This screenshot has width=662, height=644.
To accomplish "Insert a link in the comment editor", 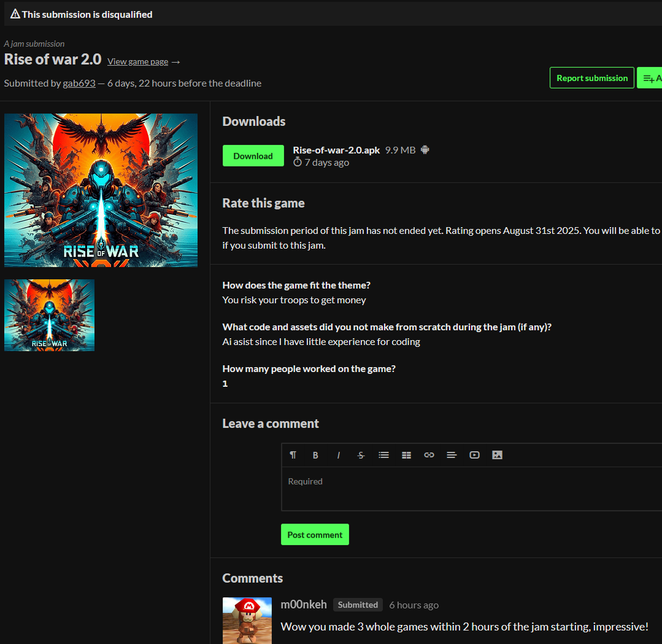I will (429, 455).
